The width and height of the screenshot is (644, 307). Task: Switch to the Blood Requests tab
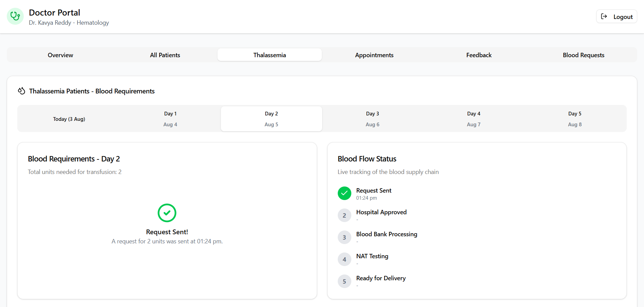coord(583,55)
